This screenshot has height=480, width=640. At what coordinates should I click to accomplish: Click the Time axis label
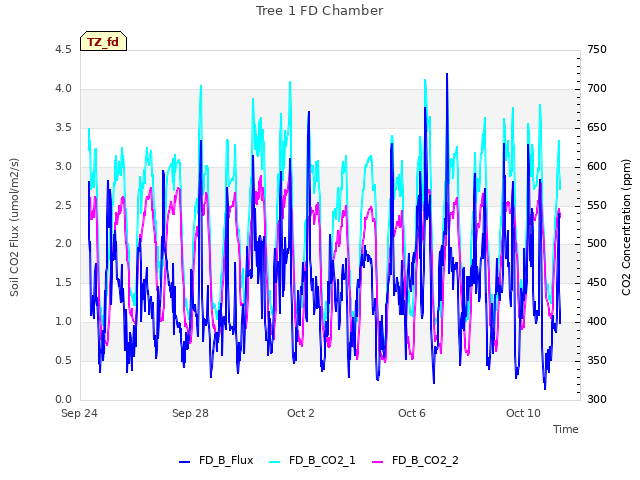pos(566,429)
